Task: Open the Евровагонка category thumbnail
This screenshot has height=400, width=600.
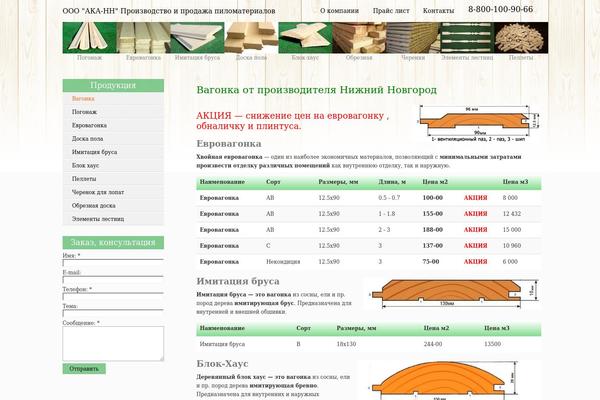Action: 143,38
